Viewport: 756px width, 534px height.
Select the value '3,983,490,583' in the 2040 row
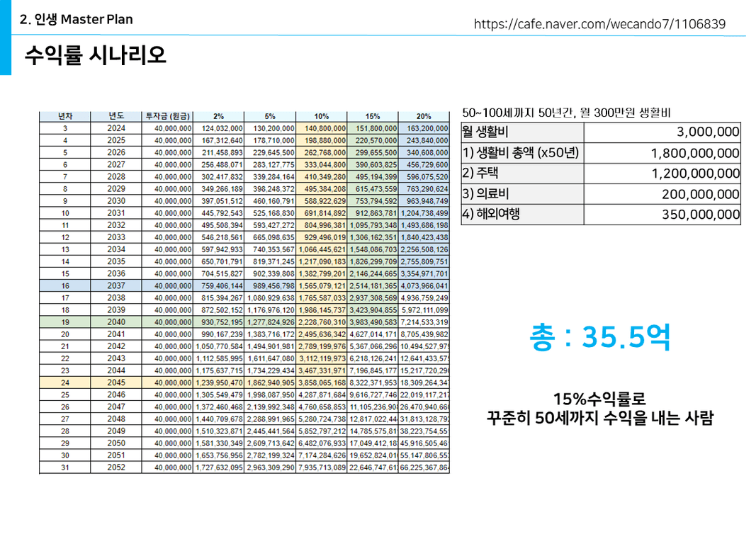[x=373, y=322]
